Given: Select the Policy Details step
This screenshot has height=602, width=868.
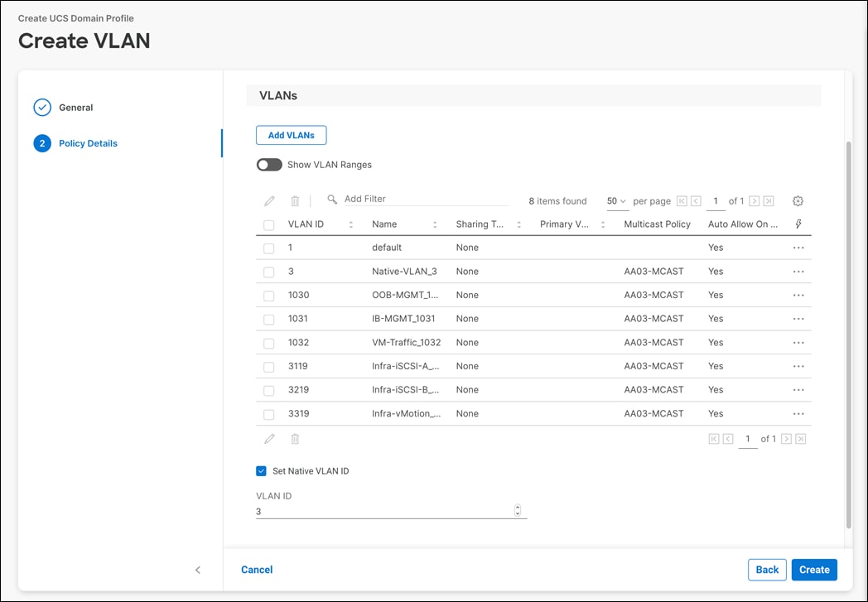Looking at the screenshot, I should (88, 143).
